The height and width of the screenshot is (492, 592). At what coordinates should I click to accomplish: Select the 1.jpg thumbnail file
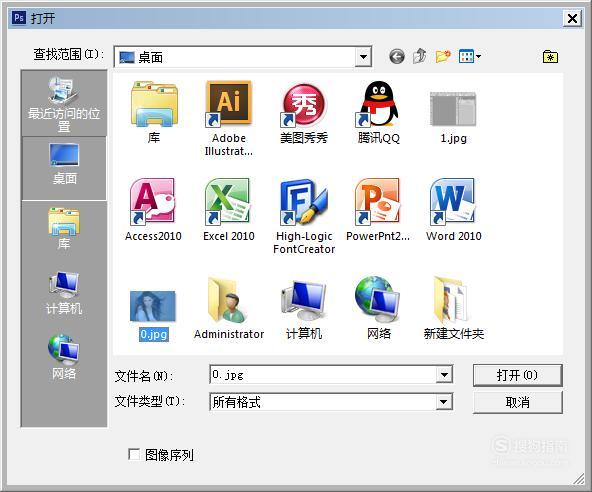[453, 109]
